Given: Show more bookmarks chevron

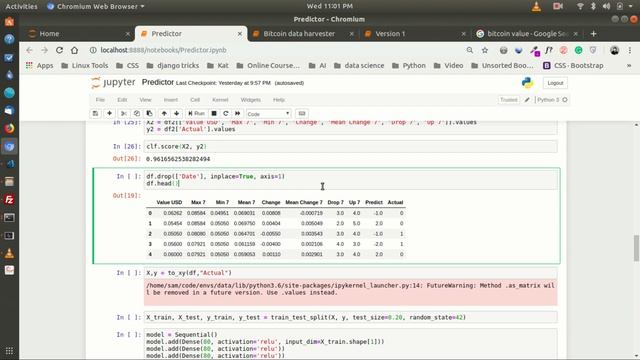Looking at the screenshot, I should (629, 65).
